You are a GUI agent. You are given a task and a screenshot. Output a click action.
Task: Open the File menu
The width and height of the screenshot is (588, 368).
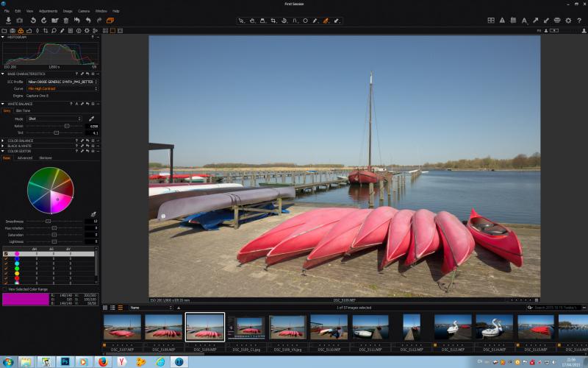(7, 11)
